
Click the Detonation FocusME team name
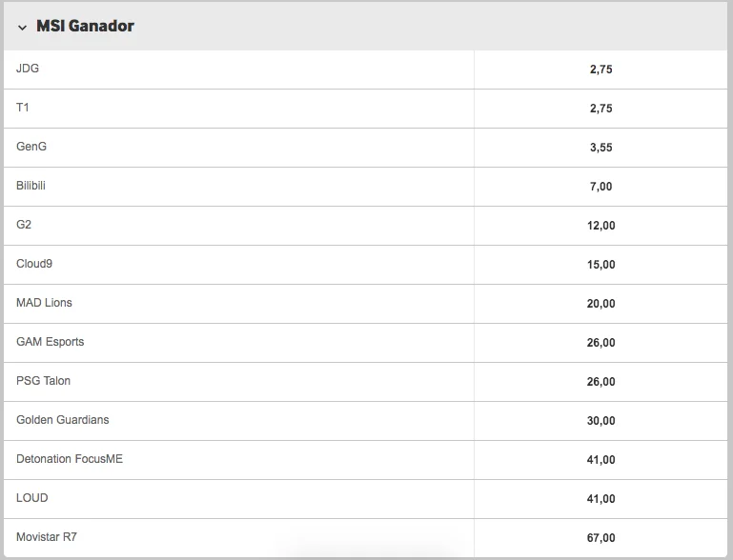(70, 459)
